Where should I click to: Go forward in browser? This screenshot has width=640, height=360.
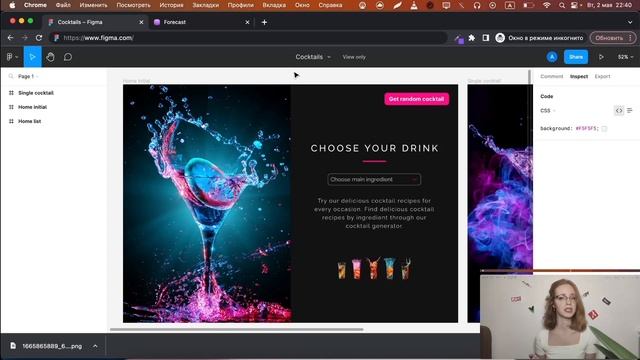[24, 38]
